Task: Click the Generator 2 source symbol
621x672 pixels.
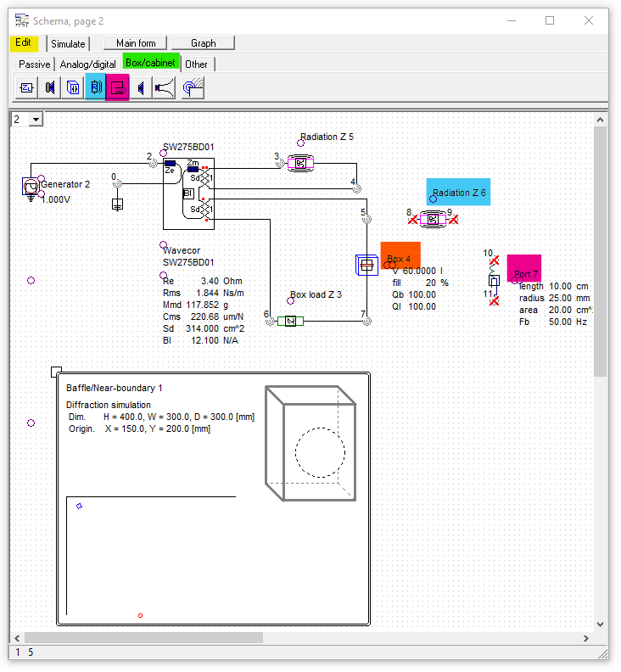Action: [x=30, y=186]
